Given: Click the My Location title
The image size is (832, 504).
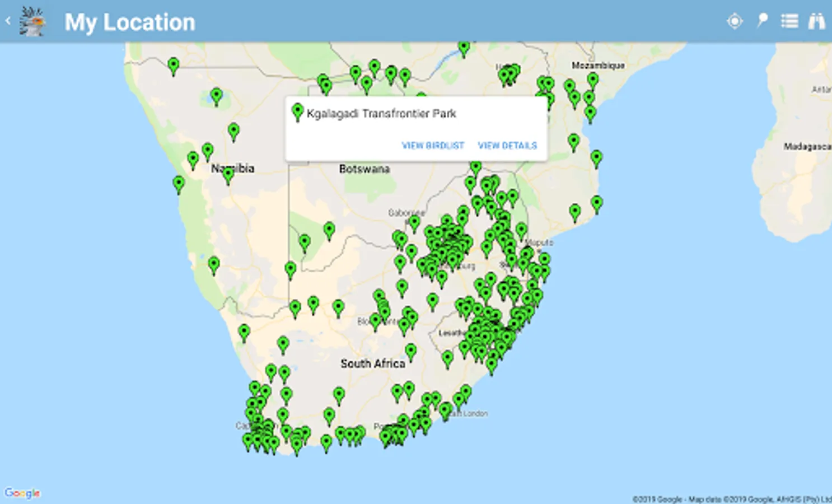Looking at the screenshot, I should 130,22.
